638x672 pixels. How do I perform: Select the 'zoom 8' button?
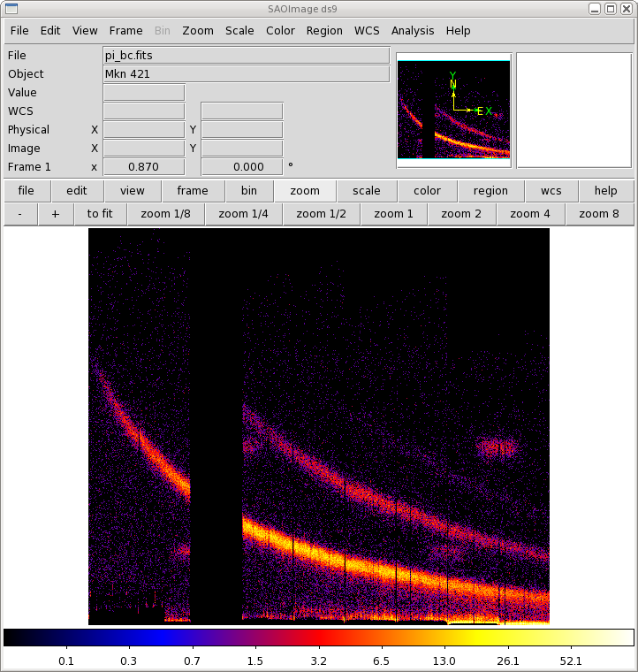pyautogui.click(x=599, y=214)
